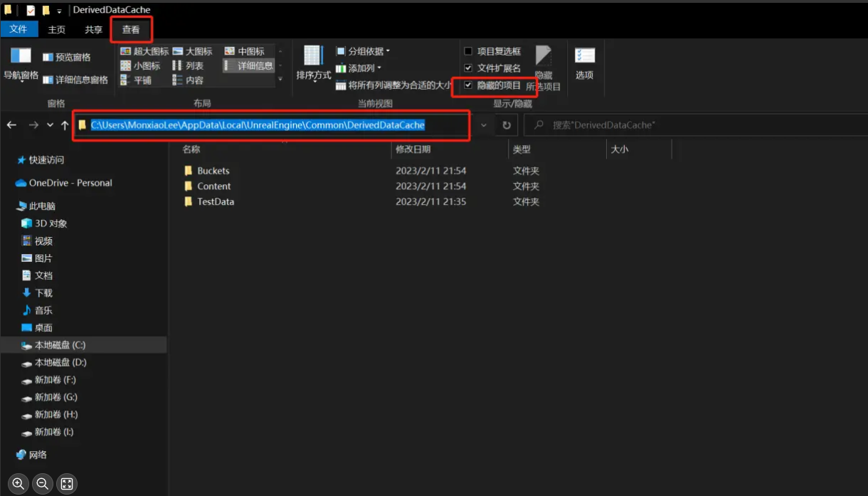This screenshot has width=868, height=496.
Task: Expand the address bar history dropdown arrow
Action: (484, 125)
